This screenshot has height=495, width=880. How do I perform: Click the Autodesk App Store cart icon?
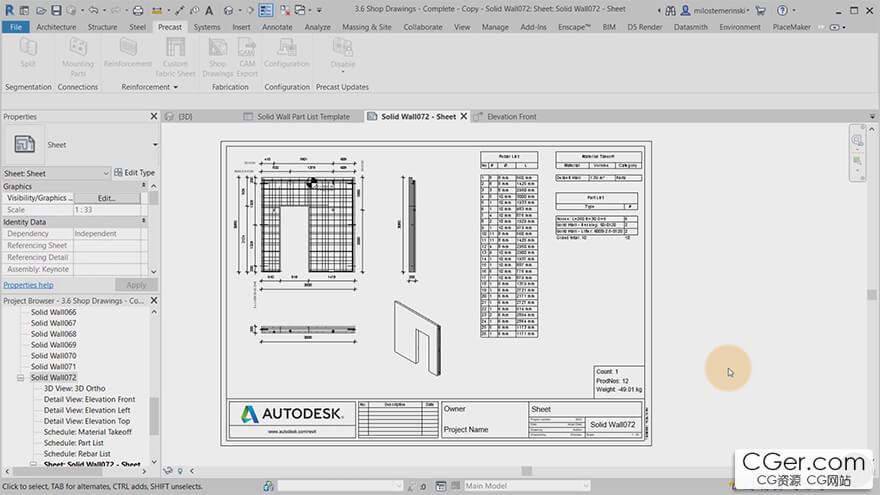click(760, 10)
